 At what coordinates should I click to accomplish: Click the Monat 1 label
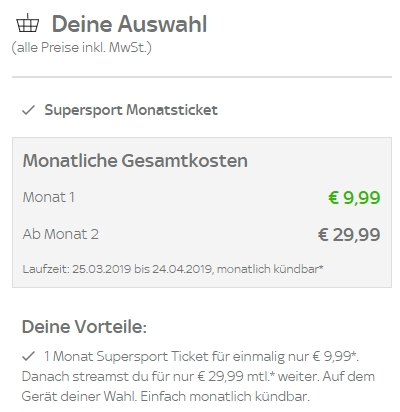pos(49,197)
